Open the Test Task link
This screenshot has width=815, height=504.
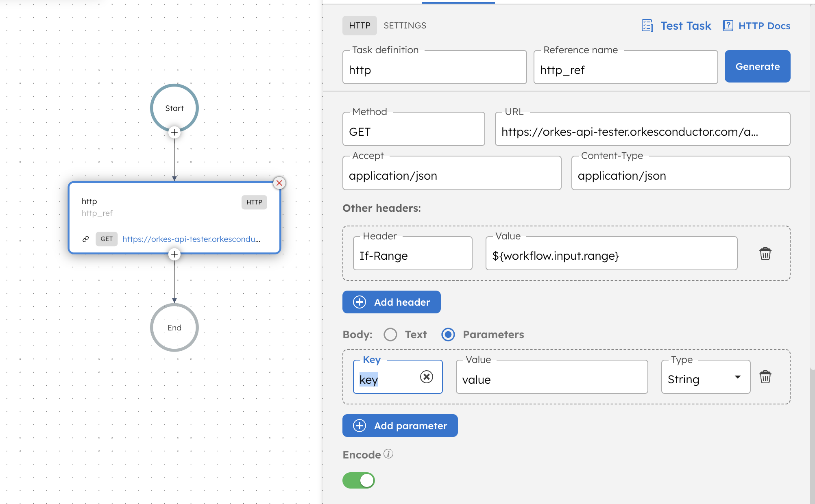(x=686, y=26)
